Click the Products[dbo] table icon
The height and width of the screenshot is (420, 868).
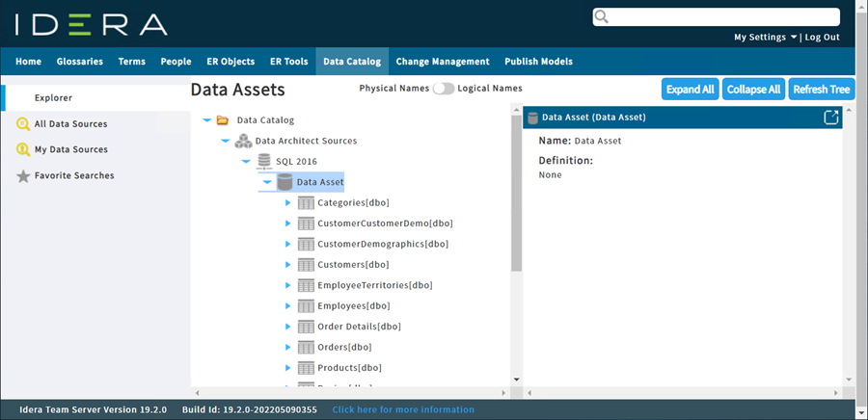(x=306, y=368)
